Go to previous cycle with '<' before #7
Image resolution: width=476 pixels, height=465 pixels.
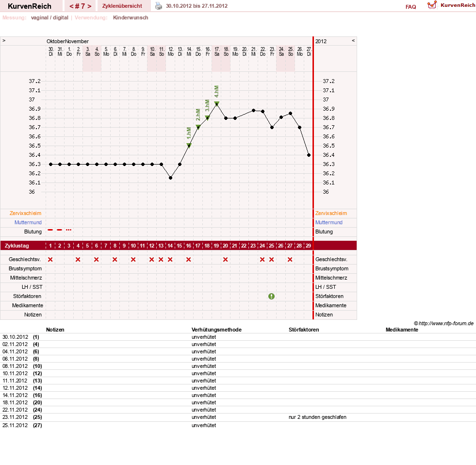pos(71,6)
